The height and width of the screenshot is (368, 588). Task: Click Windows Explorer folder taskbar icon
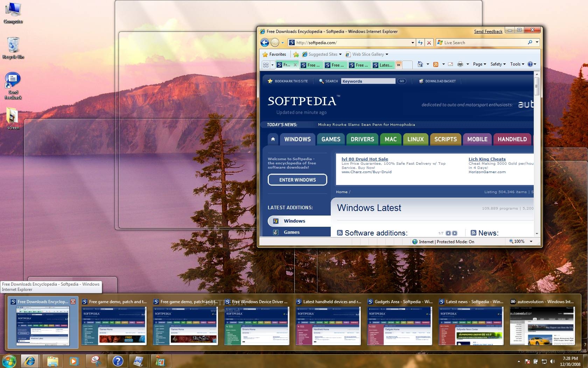tap(52, 361)
